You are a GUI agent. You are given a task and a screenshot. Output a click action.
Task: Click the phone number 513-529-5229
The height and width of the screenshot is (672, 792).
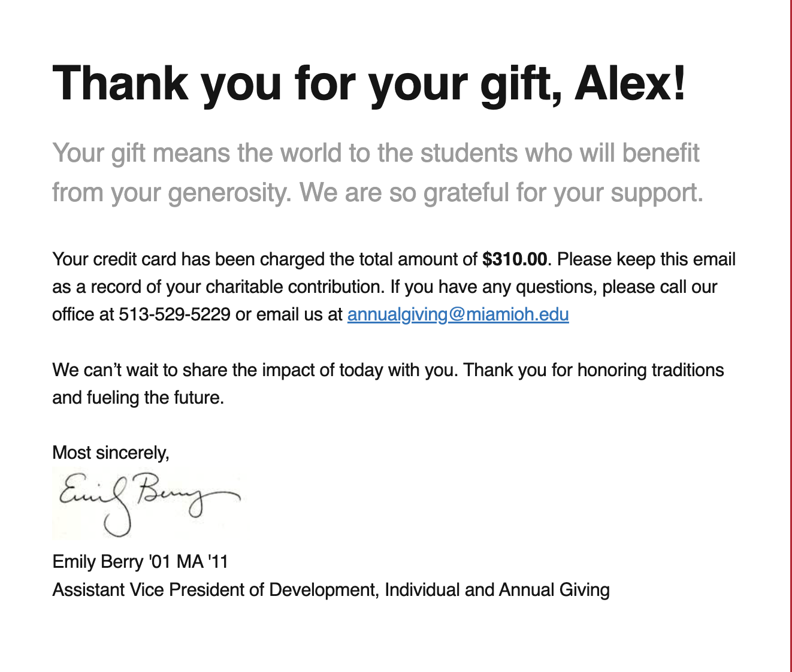point(174,314)
